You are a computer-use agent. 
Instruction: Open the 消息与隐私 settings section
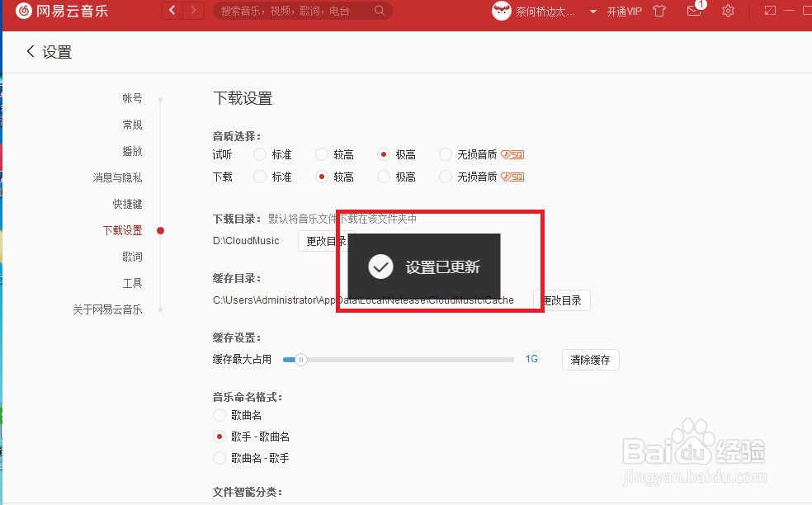117,177
